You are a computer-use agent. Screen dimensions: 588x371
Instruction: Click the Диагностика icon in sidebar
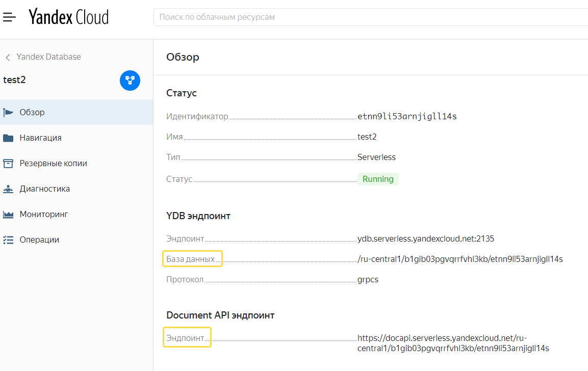8,189
